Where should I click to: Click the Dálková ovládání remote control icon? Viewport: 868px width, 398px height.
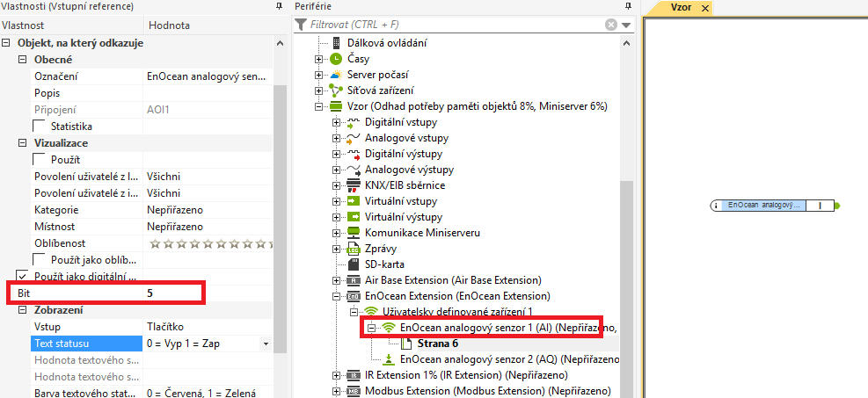pos(336,42)
